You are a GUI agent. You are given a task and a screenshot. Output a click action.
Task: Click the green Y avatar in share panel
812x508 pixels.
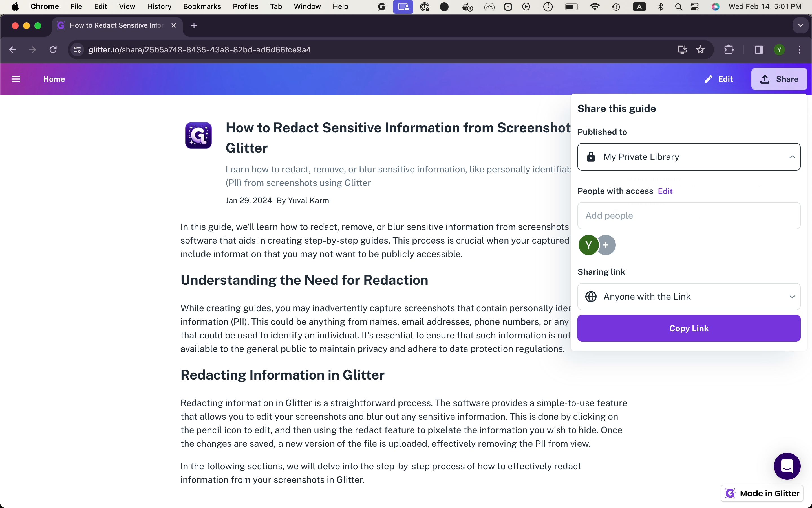click(x=588, y=245)
